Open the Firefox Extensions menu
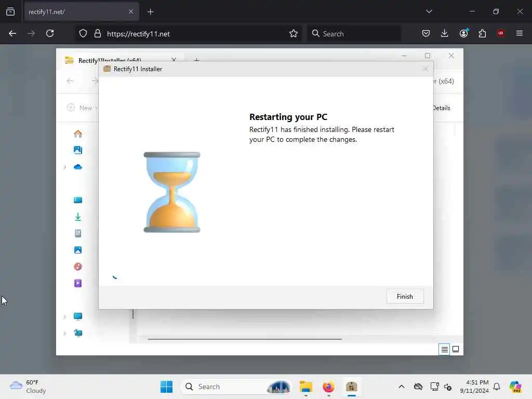Screen dimensions: 532x399 coord(482,34)
